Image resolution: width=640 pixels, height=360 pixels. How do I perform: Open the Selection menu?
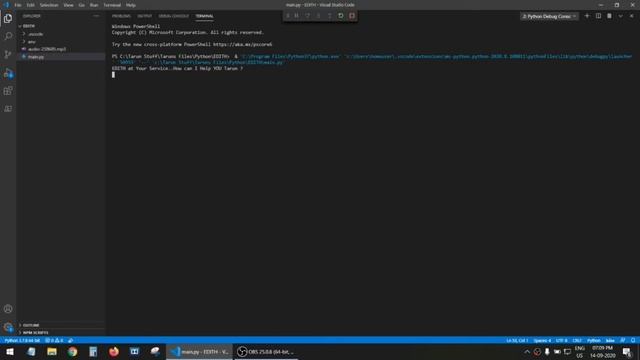tap(49, 5)
